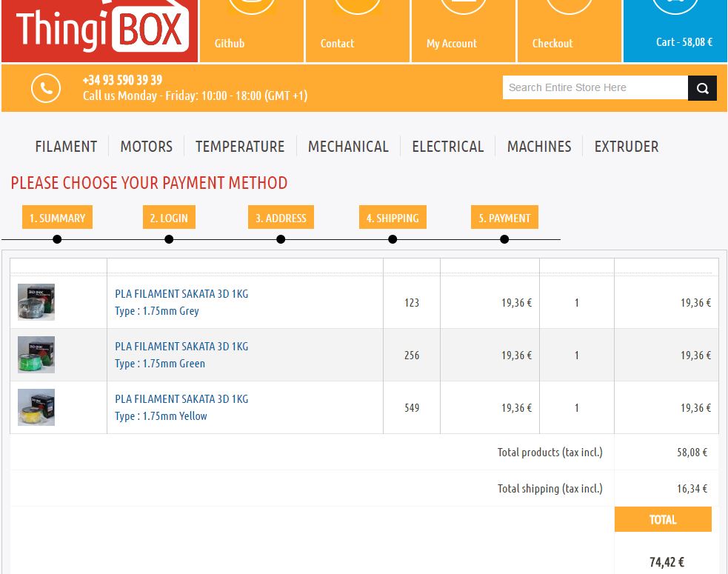Go to My Account

pos(464,30)
